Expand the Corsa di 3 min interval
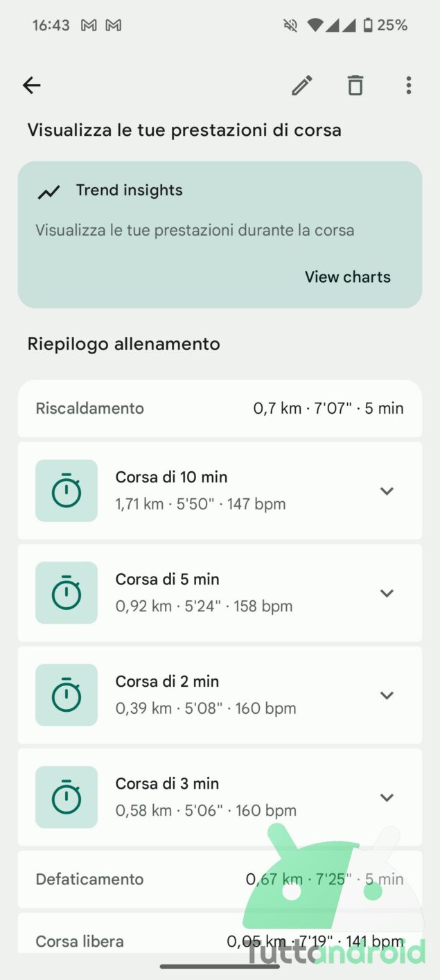 387,798
